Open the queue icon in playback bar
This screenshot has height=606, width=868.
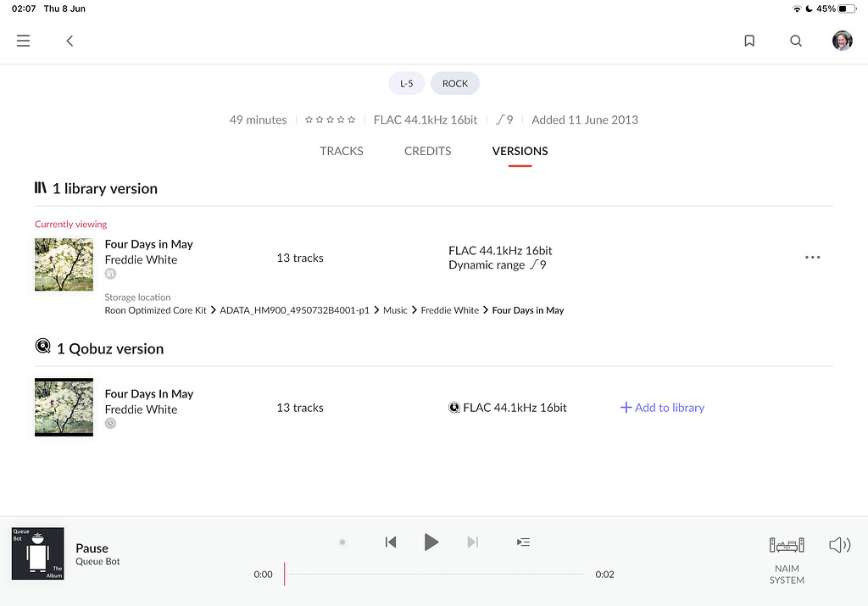pos(523,542)
